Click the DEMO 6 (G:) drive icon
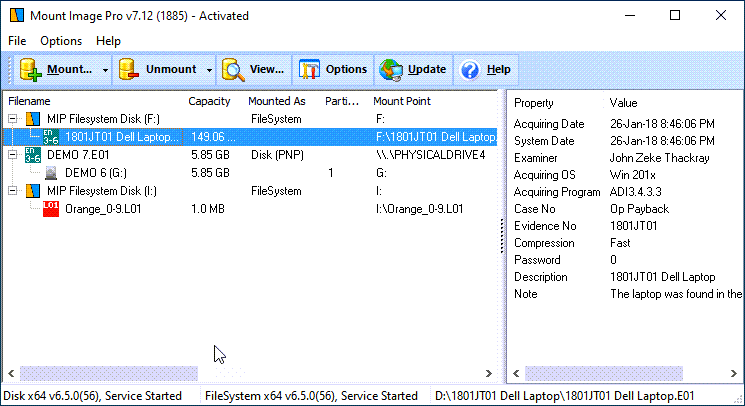Viewport: 745px width, 406px height. [x=51, y=173]
